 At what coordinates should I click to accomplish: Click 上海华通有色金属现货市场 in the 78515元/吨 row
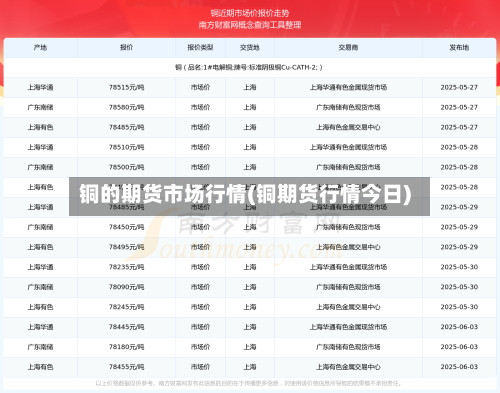(348, 87)
